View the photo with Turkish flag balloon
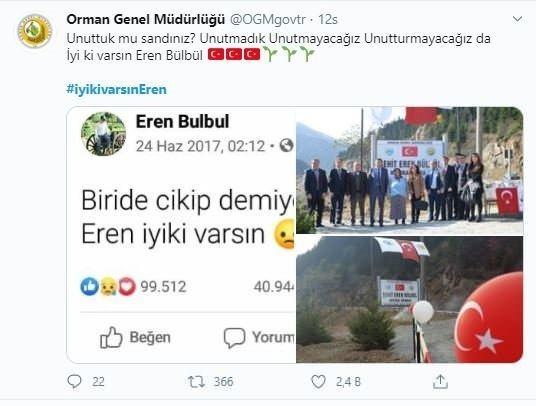536x406 pixels. pos(410,299)
